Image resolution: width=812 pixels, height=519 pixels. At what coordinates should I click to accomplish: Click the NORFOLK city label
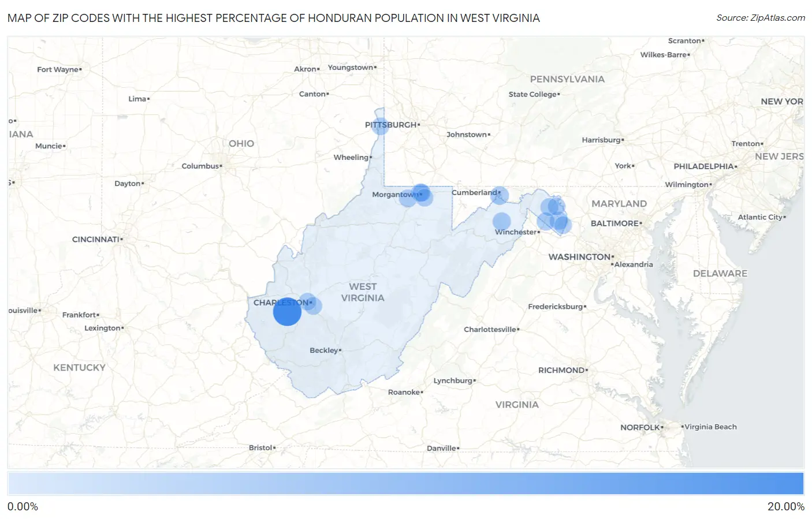[x=640, y=428]
